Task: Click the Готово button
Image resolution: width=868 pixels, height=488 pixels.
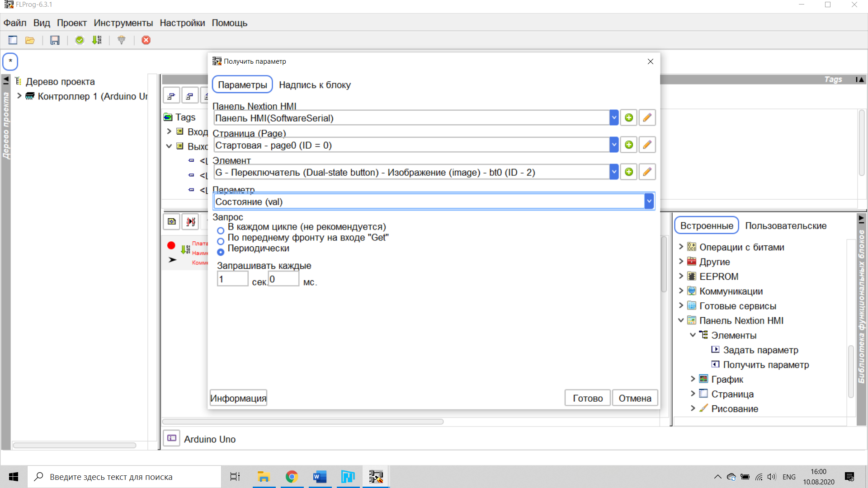Action: pos(587,398)
